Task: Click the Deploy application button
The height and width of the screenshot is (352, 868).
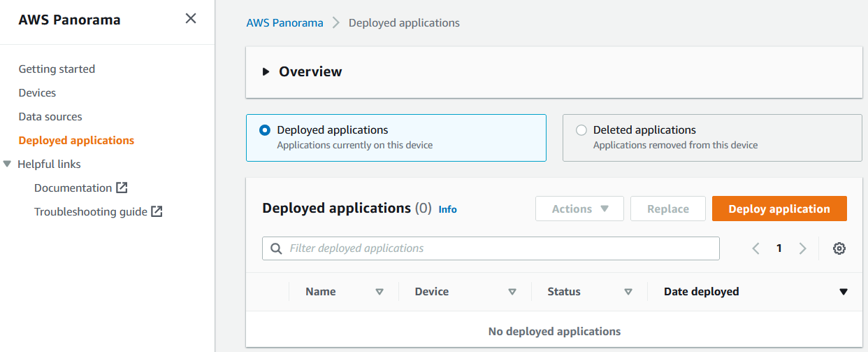Action: point(779,209)
